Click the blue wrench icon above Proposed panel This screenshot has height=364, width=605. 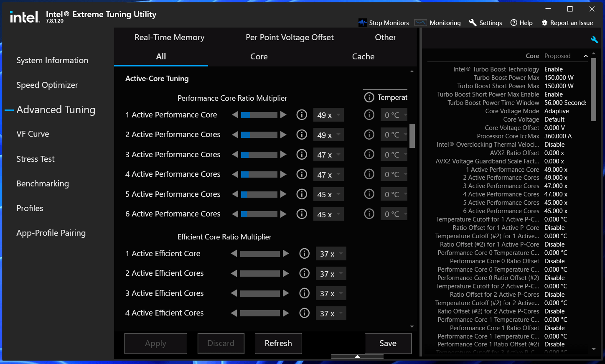[x=595, y=40]
